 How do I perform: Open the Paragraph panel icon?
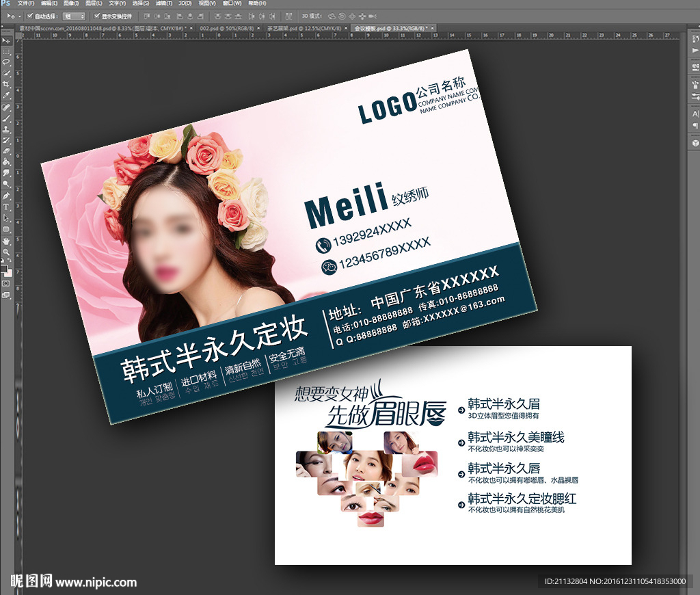click(695, 126)
